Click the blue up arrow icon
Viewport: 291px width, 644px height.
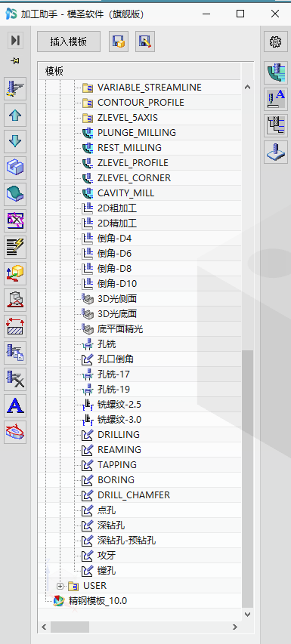[15, 116]
